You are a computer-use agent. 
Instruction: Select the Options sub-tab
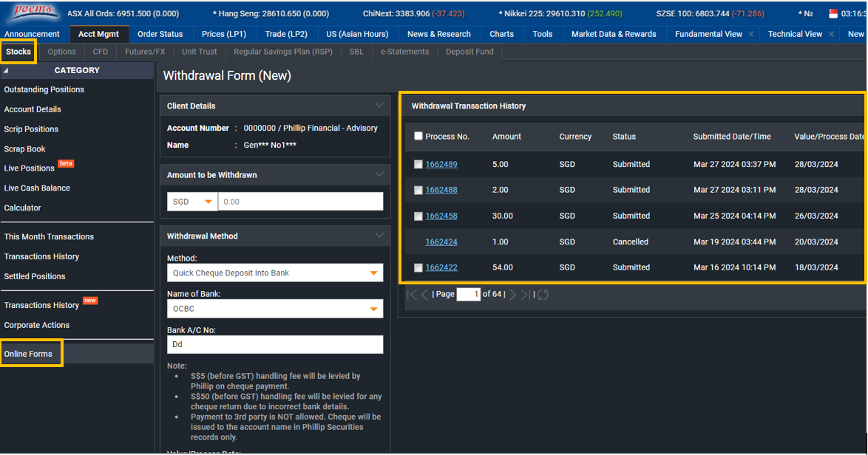61,52
